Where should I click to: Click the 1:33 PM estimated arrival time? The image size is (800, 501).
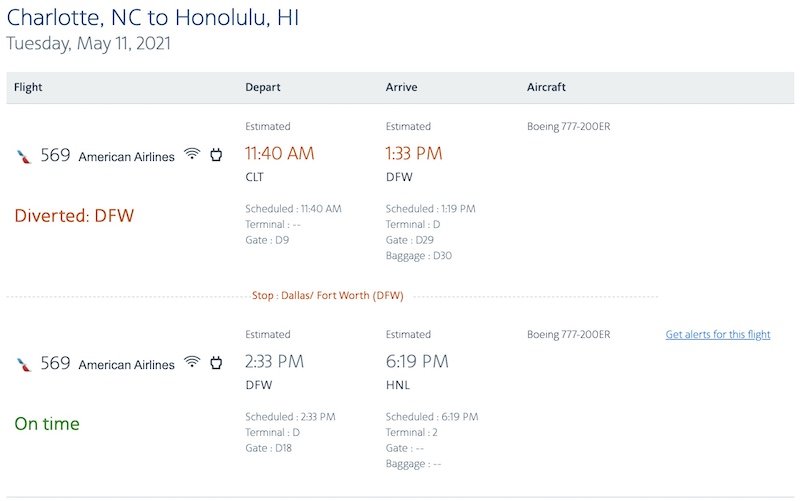tap(414, 154)
